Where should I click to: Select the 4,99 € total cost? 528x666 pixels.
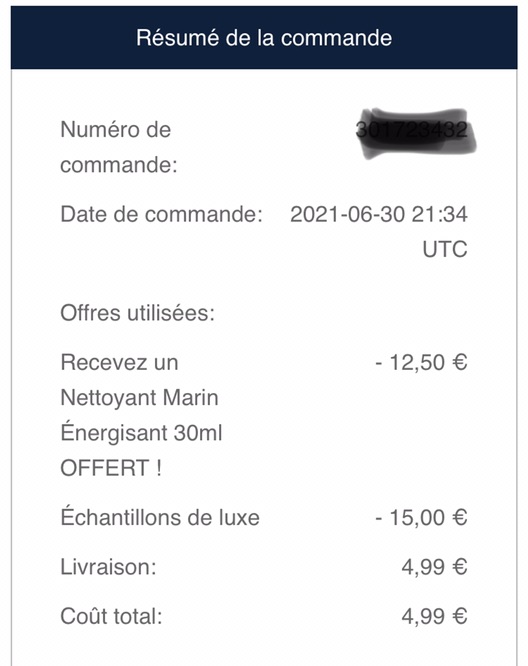434,616
